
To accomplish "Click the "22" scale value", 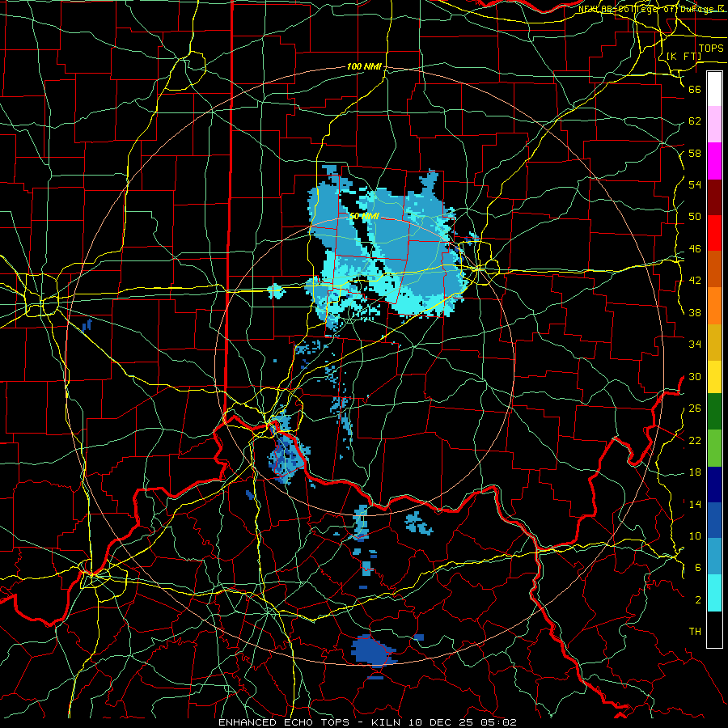I will tap(695, 440).
